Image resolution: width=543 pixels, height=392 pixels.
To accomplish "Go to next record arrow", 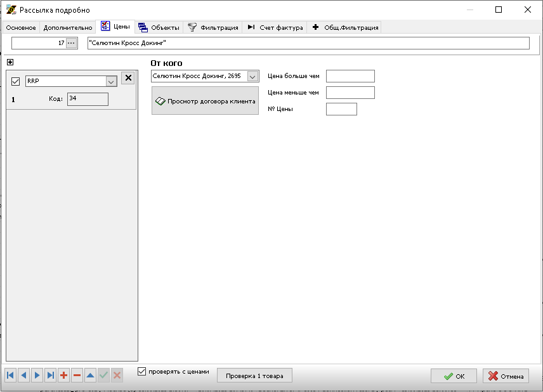I will coord(37,376).
